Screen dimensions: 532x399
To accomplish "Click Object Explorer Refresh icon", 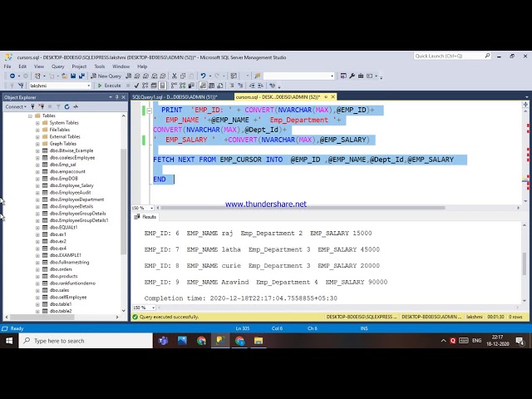I will pyautogui.click(x=66, y=106).
